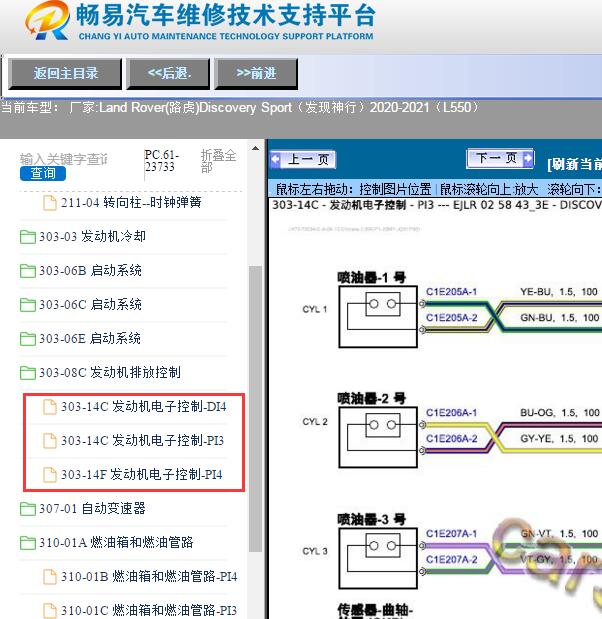Click the scroll-up arrow of the tree panel
602x619 pixels.
coord(255,148)
